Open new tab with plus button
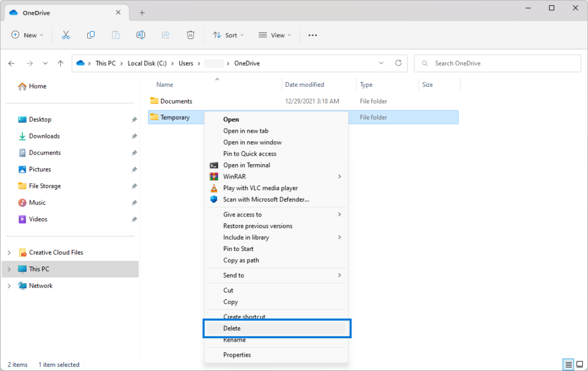The width and height of the screenshot is (588, 371). (x=142, y=13)
